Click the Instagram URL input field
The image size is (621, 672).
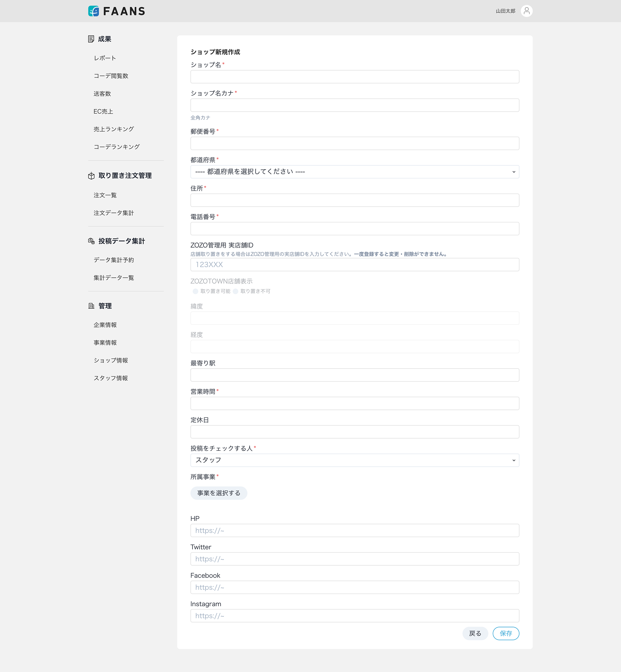355,616
